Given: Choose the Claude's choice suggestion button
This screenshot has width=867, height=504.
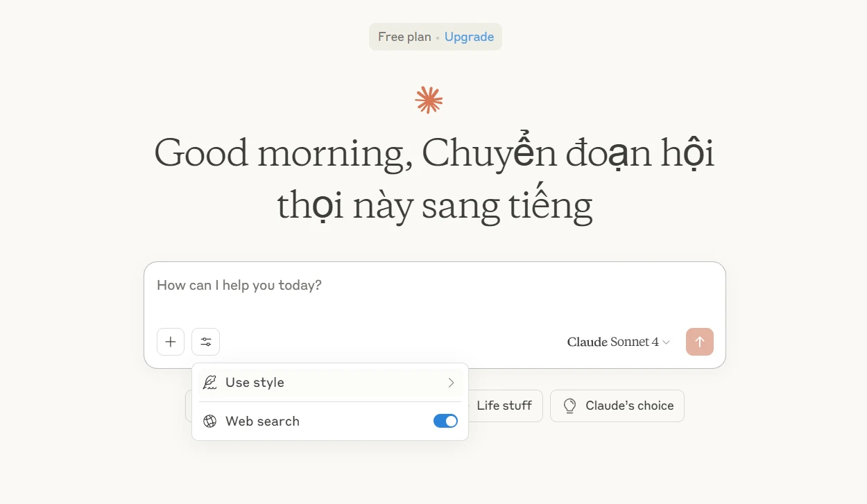Looking at the screenshot, I should 617,406.
